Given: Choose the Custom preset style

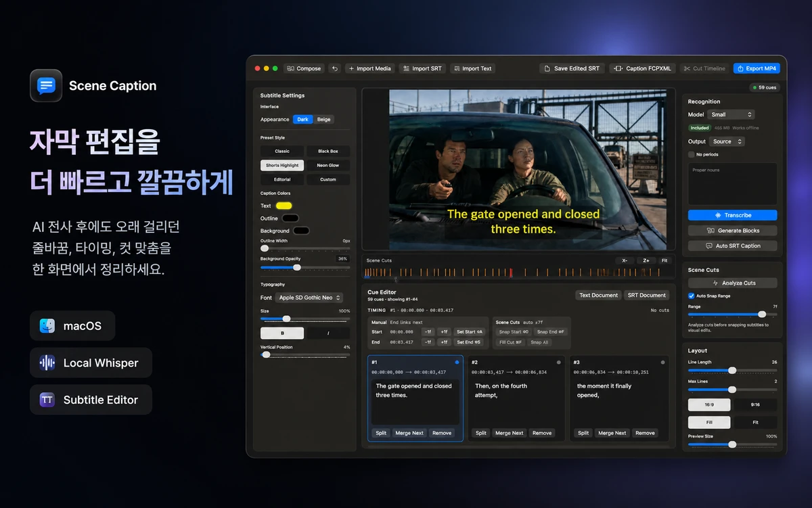Looking at the screenshot, I should pyautogui.click(x=328, y=179).
